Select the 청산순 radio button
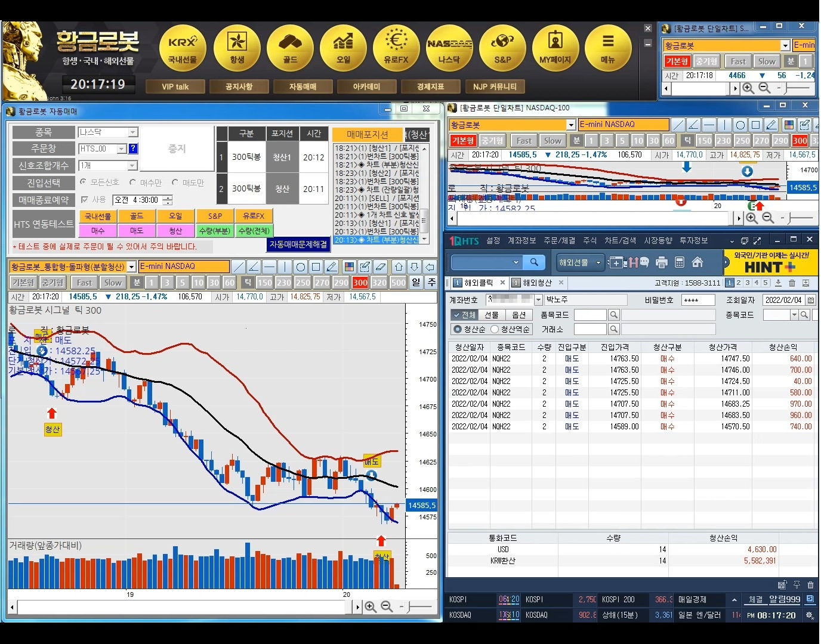 click(458, 329)
